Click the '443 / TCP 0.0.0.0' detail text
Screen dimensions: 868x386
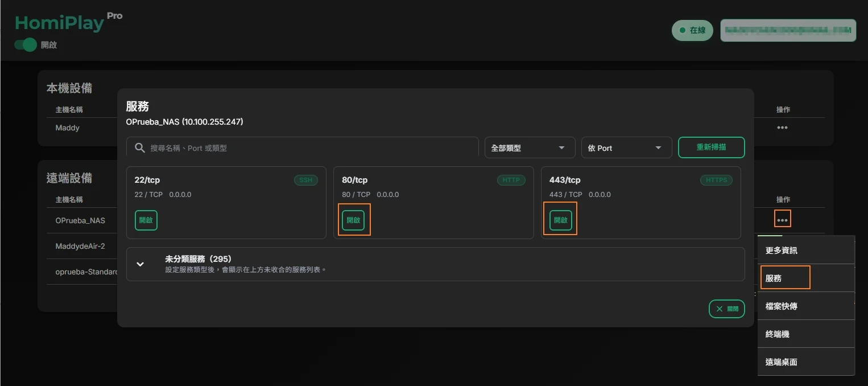click(x=580, y=195)
